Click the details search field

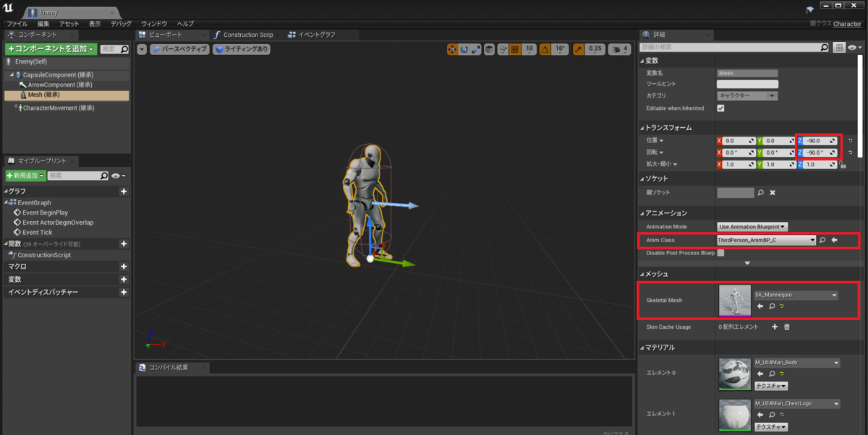click(734, 47)
